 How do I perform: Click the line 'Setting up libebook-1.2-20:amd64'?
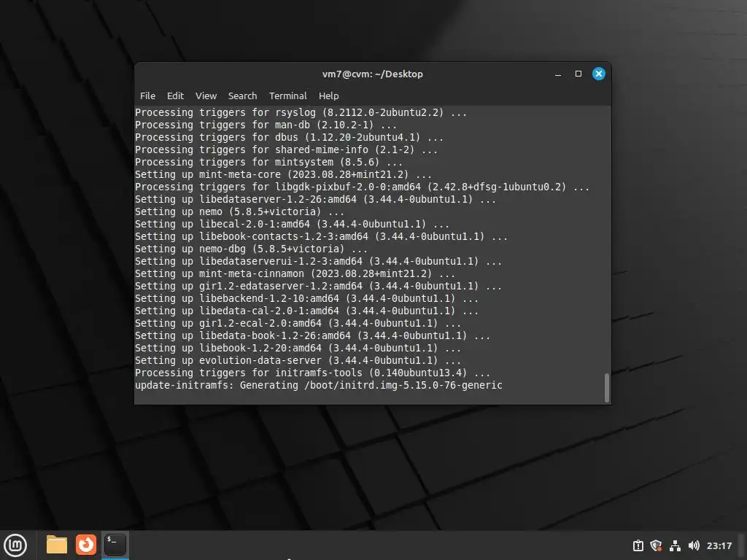pyautogui.click(x=298, y=348)
